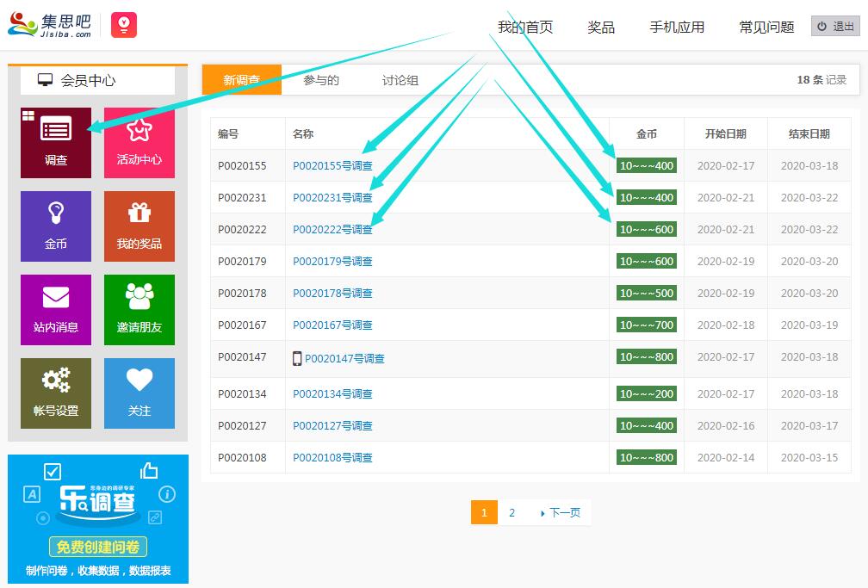Open the 帐号设置 account settings tile
The height and width of the screenshot is (588, 868).
coord(55,393)
